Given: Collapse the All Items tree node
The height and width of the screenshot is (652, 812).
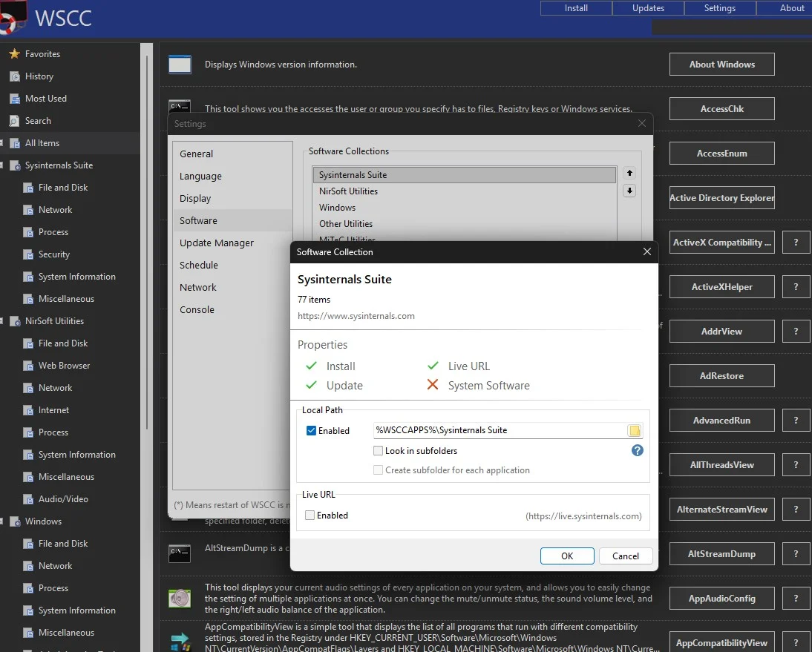Looking at the screenshot, I should (x=1, y=143).
